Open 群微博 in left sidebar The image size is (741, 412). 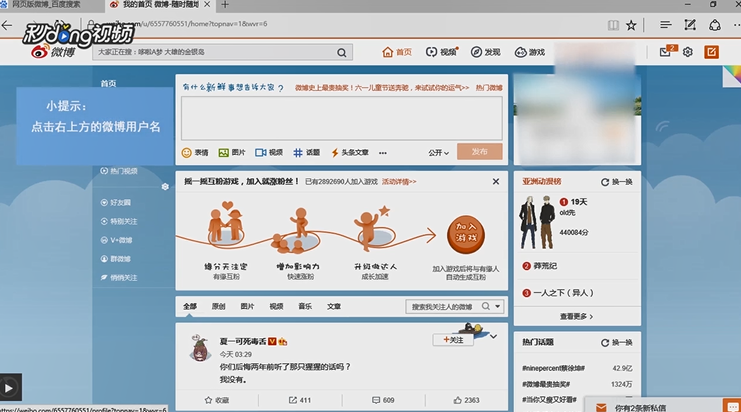[x=116, y=259]
